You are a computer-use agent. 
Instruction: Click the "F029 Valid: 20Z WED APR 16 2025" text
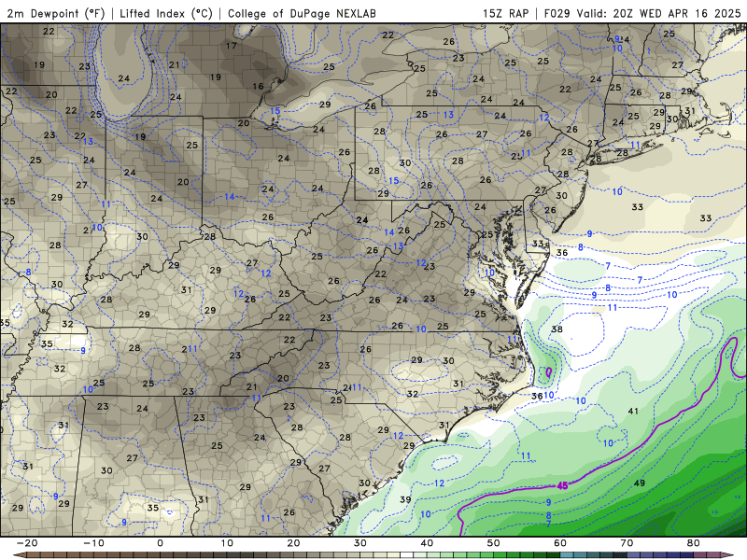[x=642, y=13]
